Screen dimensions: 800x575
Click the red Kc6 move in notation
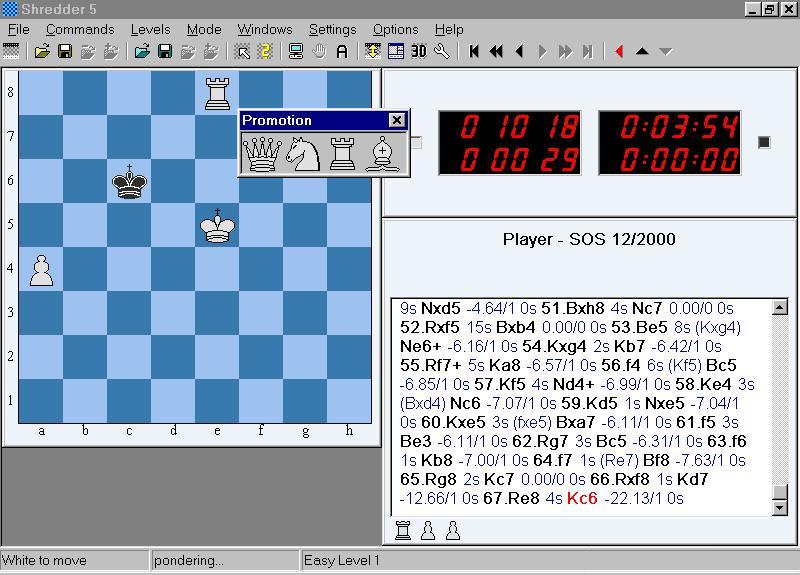[581, 498]
